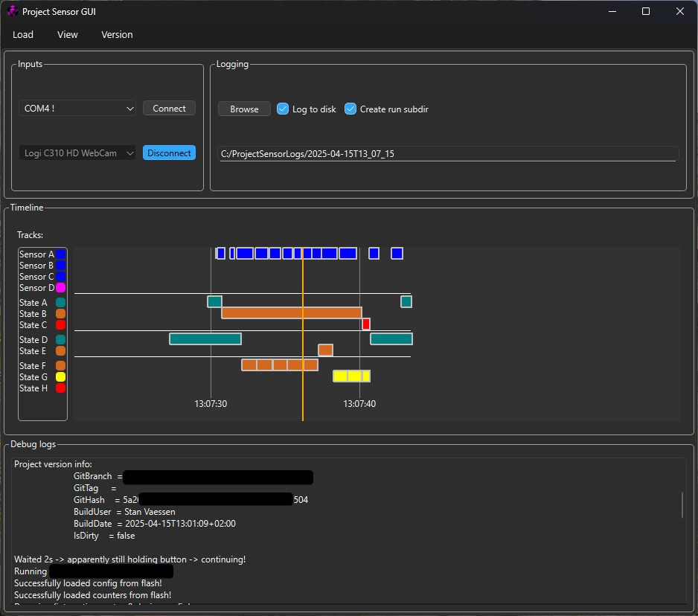Viewport: 698px width, 616px height.
Task: Click the red swatch beside State C
Action: click(x=60, y=324)
